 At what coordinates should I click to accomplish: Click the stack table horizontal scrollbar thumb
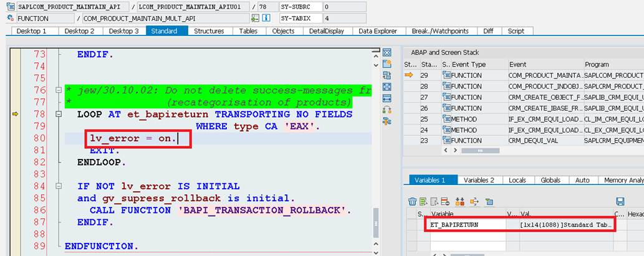tap(480, 151)
